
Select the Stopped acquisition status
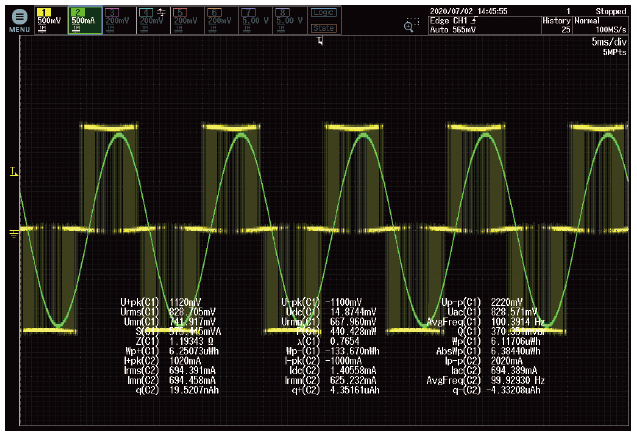[611, 11]
